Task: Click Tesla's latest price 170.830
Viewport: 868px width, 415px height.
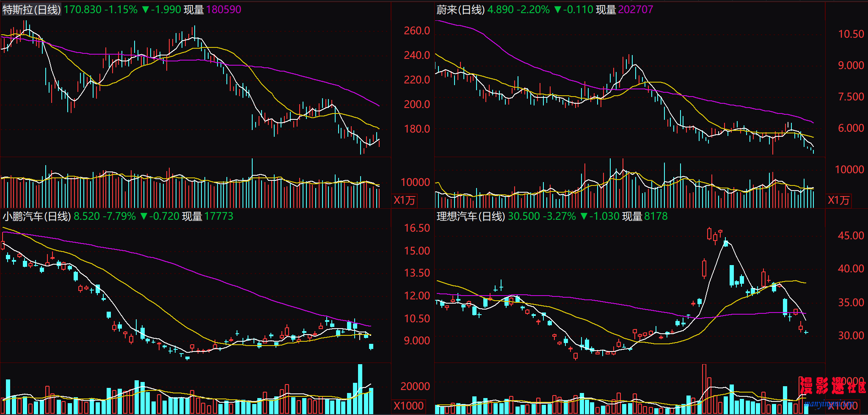Action: click(x=83, y=9)
